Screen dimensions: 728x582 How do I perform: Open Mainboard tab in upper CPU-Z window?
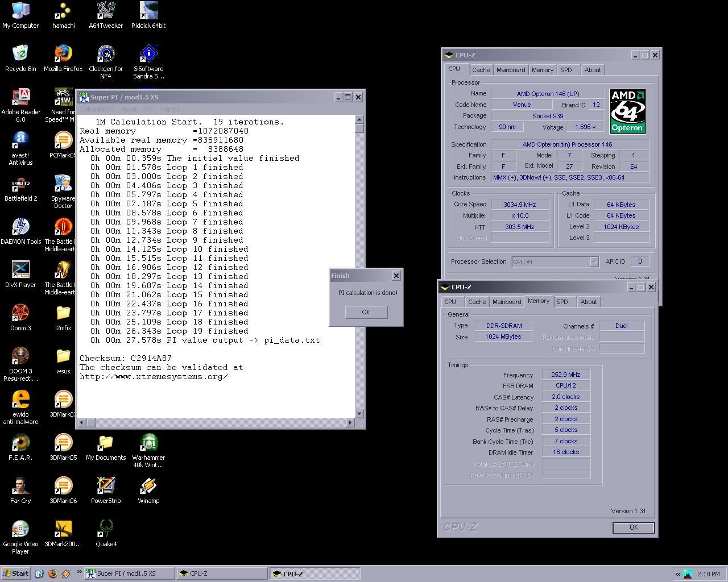511,70
